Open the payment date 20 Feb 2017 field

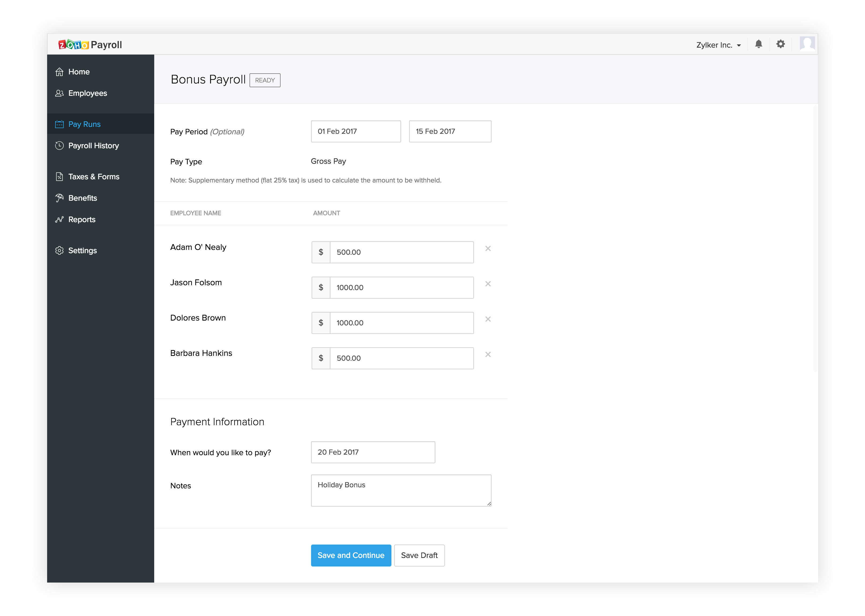[373, 452]
